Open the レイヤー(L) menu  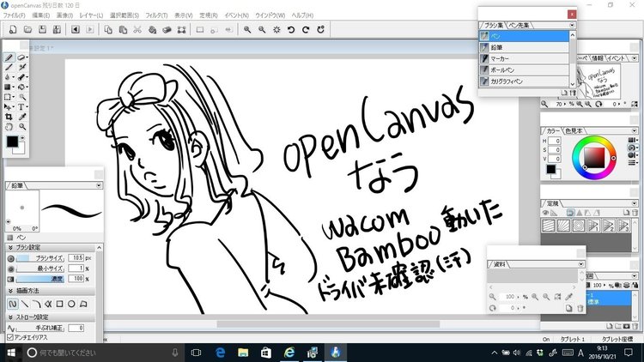click(x=91, y=15)
